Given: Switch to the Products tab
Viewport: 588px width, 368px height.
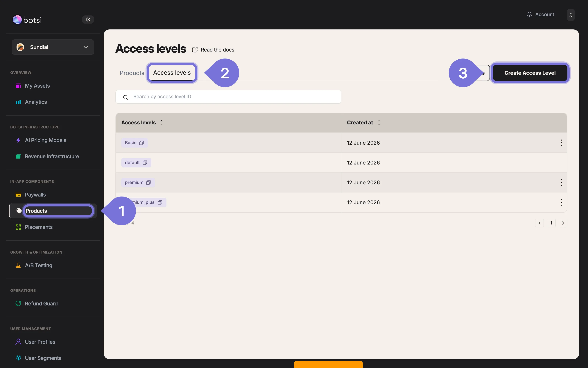Looking at the screenshot, I should pyautogui.click(x=132, y=73).
